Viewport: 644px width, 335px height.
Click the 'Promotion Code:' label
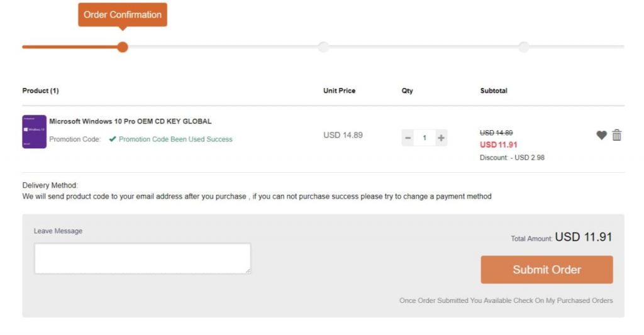(75, 139)
